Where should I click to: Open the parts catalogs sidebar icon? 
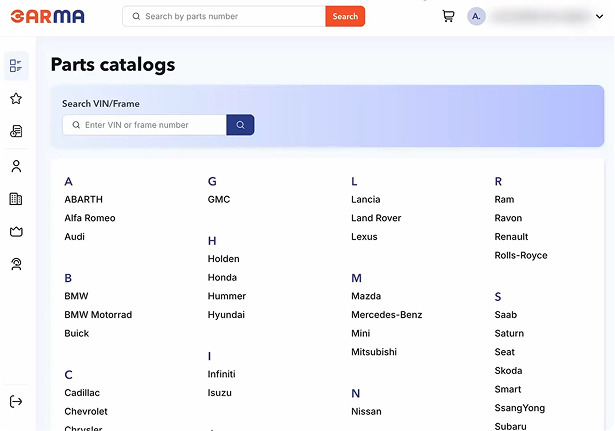(x=16, y=66)
